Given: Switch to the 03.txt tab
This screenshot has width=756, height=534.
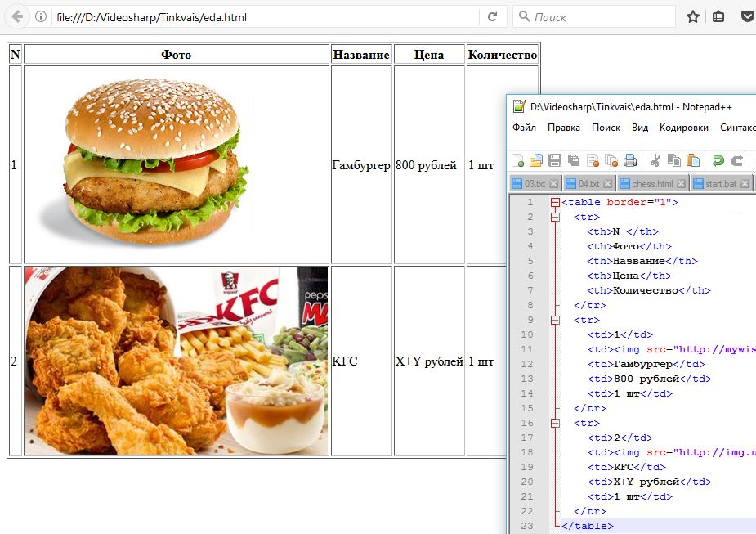Looking at the screenshot, I should 535,184.
